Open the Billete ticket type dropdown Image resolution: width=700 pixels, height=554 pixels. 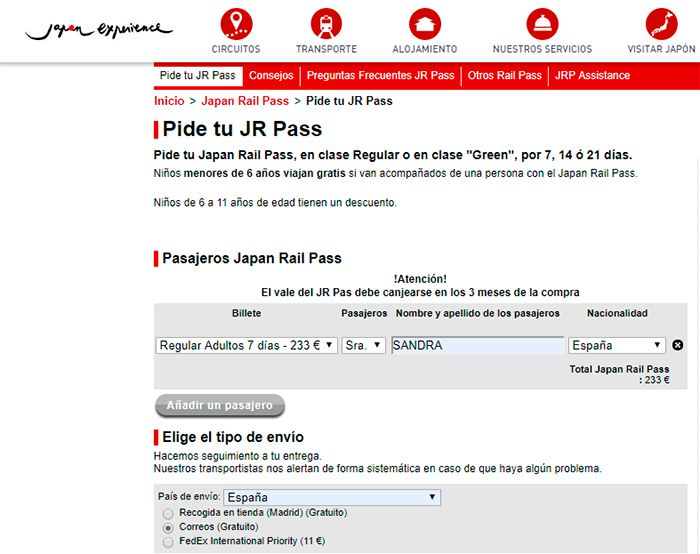246,346
